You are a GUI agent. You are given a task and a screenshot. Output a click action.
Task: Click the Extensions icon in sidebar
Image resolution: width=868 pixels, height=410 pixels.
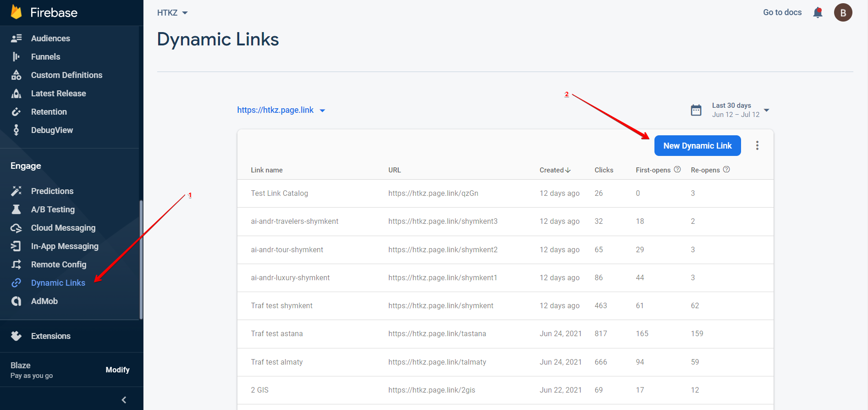click(16, 336)
